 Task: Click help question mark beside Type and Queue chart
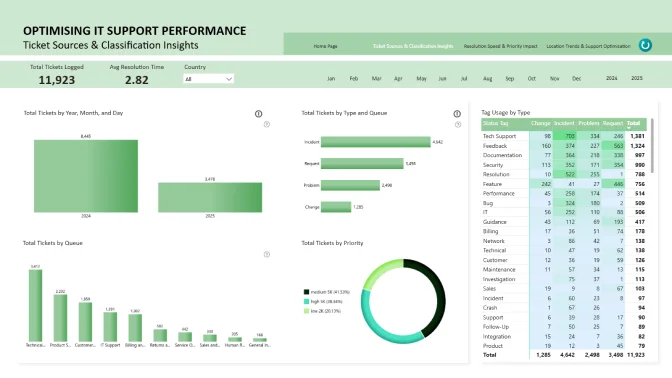(x=458, y=125)
